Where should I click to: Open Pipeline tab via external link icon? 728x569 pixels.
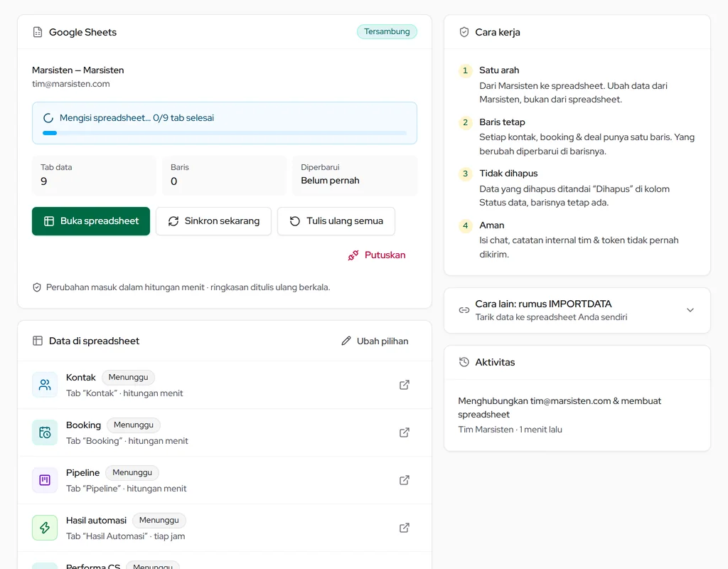(x=405, y=480)
